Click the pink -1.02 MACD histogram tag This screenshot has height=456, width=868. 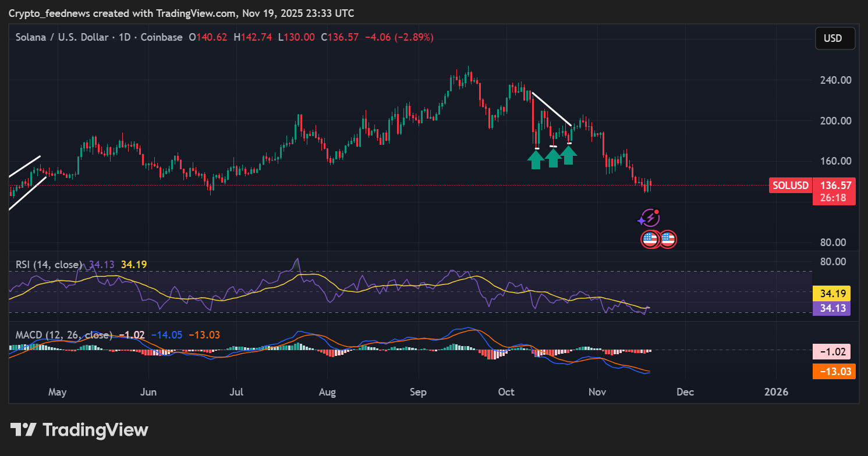pyautogui.click(x=835, y=351)
